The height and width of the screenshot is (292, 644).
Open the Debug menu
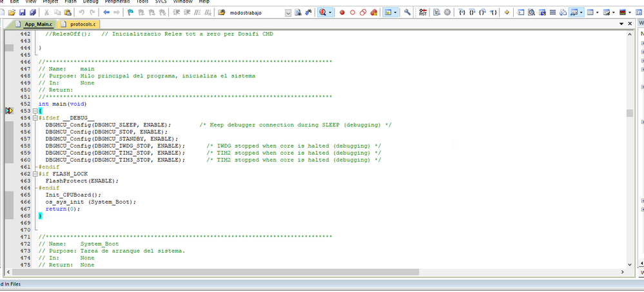pos(90,2)
